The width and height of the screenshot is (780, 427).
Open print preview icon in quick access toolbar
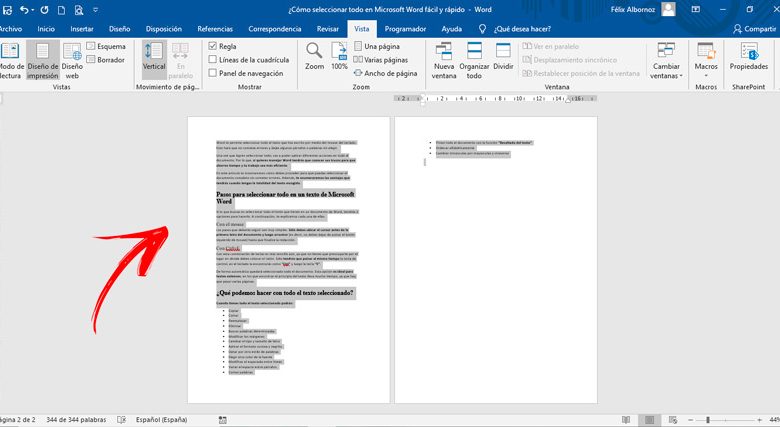click(79, 9)
